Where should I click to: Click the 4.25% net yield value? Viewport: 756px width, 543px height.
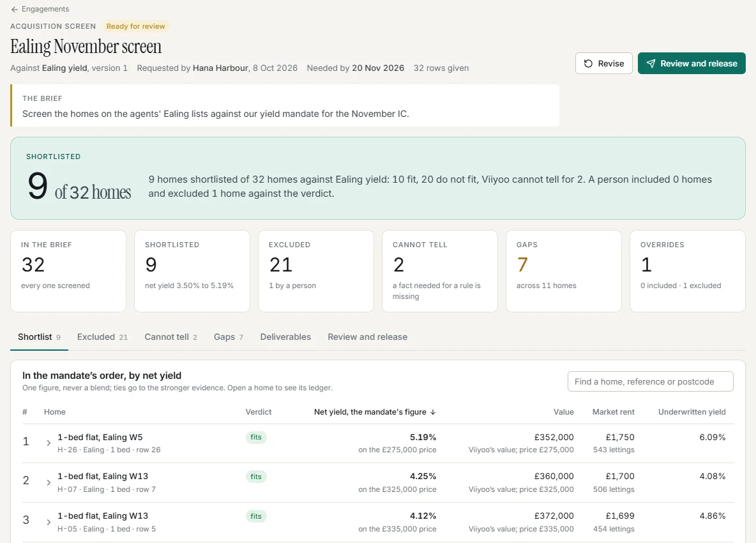(x=423, y=477)
